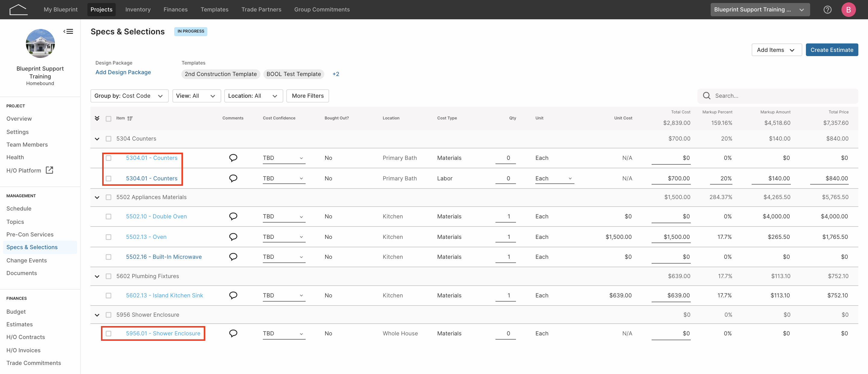The image size is (868, 374).
Task: Collapse the 5602 Plumbing Fixtures group
Action: [97, 276]
